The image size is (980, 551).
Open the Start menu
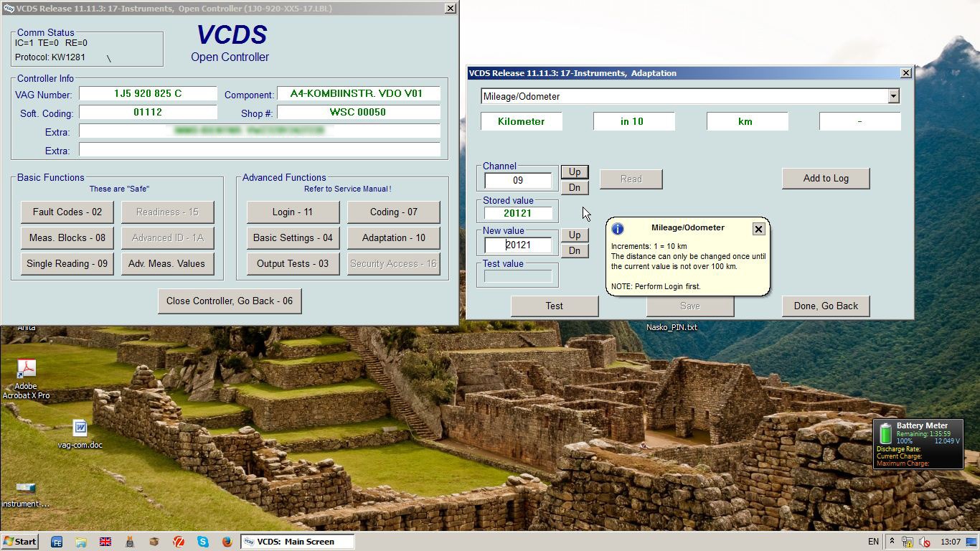click(x=20, y=542)
